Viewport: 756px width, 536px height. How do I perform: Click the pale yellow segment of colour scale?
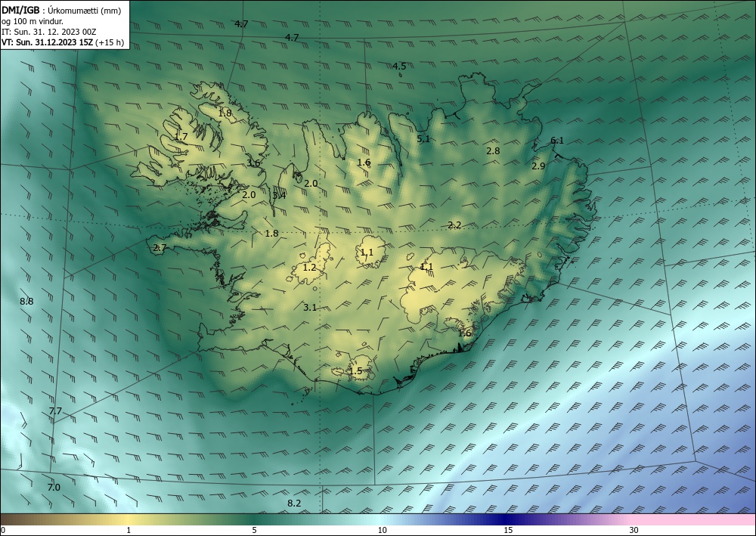pos(129,519)
